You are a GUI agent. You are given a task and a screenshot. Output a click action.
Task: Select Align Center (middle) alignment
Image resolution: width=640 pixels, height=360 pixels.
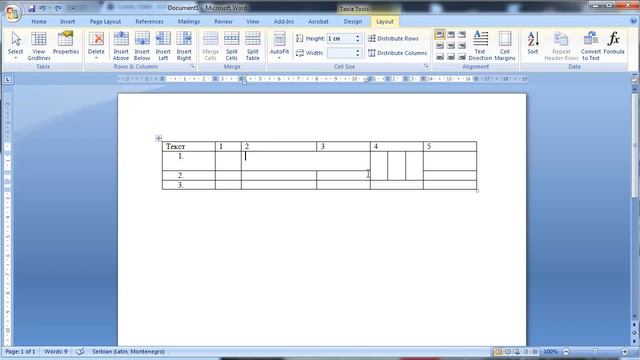451,46
